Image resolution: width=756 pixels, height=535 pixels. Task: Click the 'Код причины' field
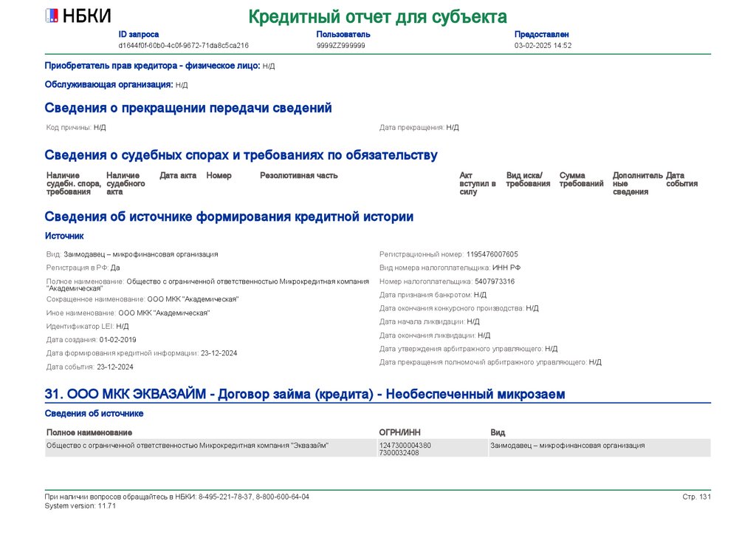point(76,127)
